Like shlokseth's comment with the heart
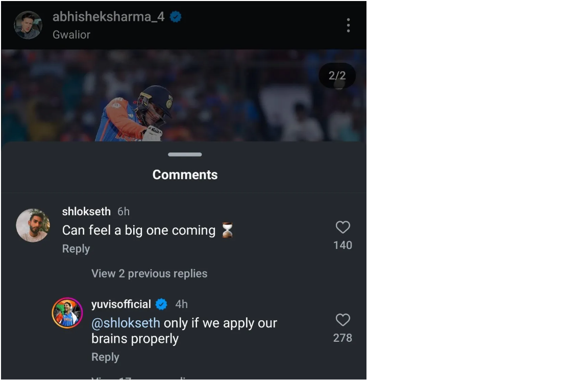 tap(342, 227)
